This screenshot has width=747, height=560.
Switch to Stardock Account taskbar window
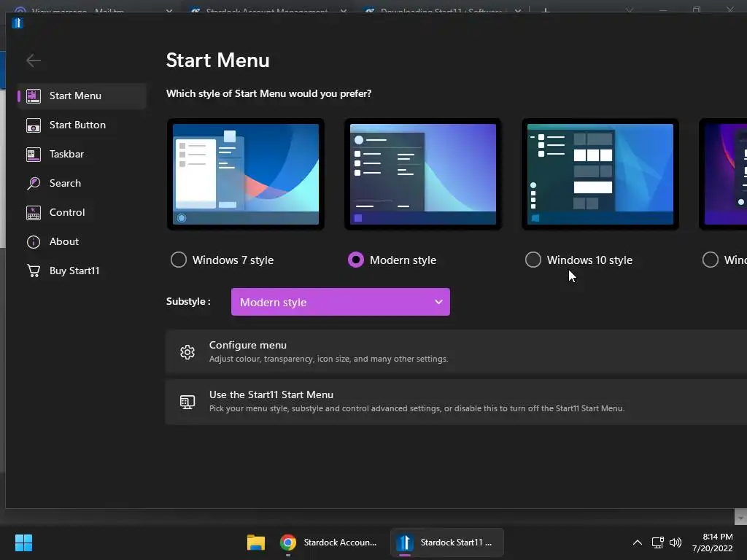[x=329, y=542]
